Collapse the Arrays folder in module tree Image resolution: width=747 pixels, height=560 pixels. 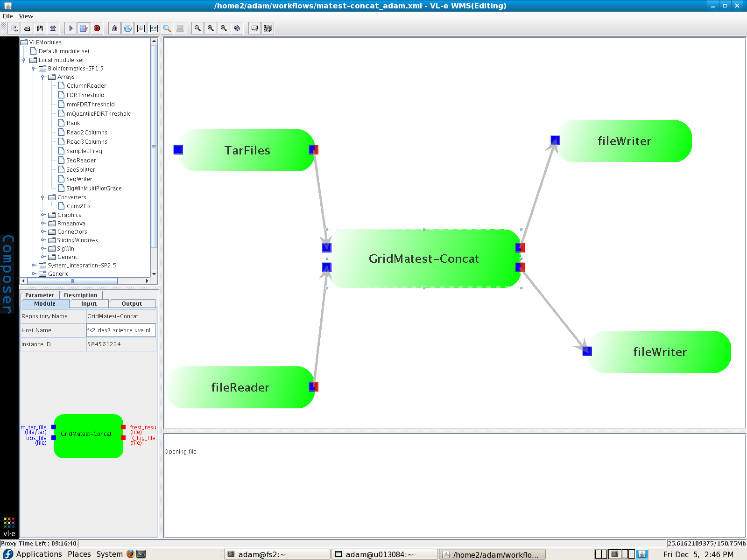point(42,77)
